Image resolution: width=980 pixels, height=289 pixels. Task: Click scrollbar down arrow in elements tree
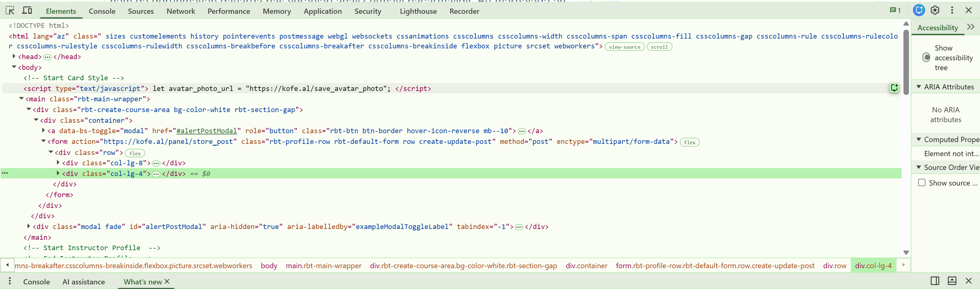tap(906, 253)
